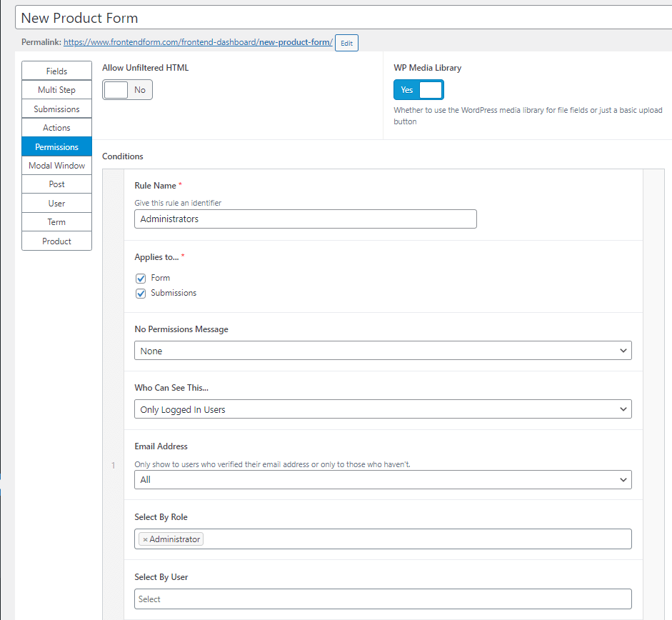The width and height of the screenshot is (672, 620).
Task: Click the Edit permalink button
Action: [346, 43]
